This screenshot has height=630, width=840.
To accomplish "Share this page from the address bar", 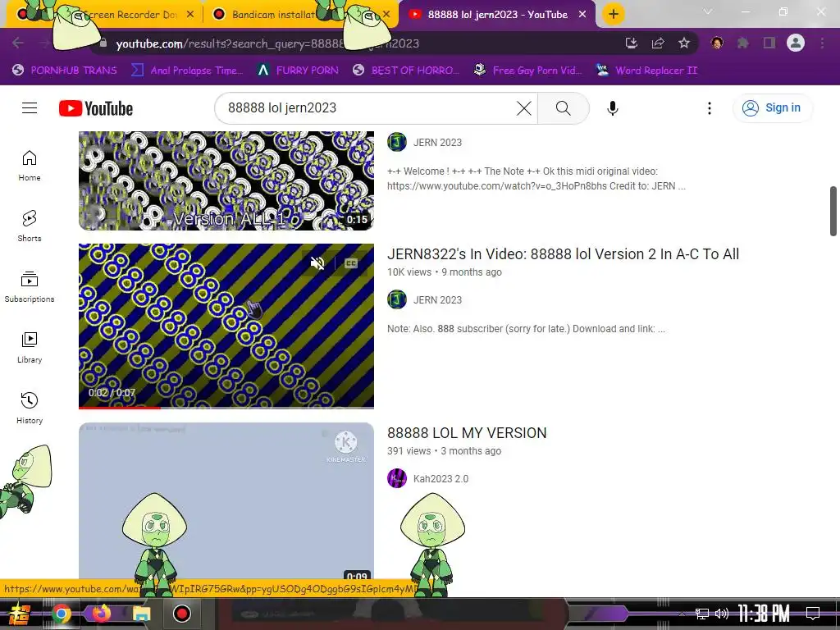I will pos(658,43).
